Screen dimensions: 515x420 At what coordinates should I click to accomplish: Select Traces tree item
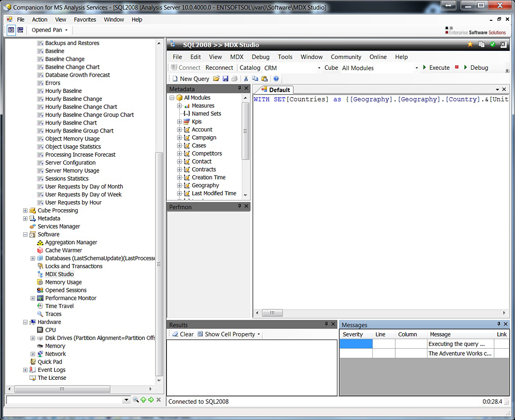point(53,314)
